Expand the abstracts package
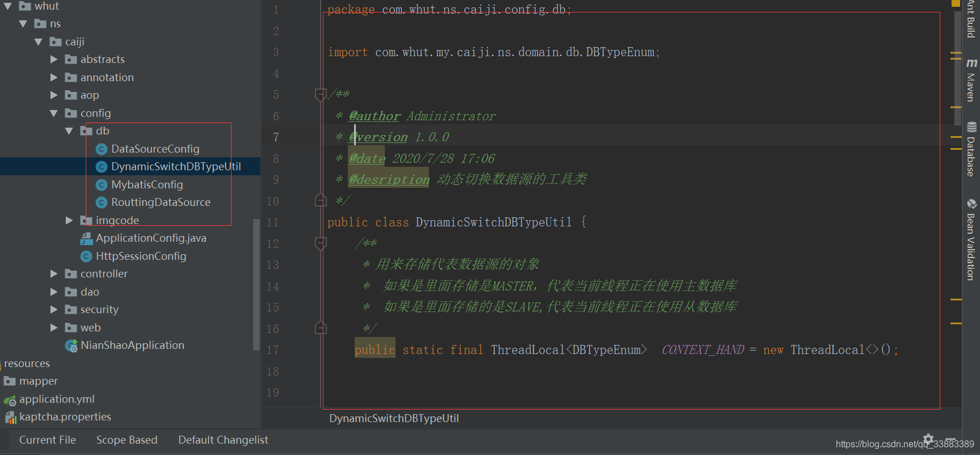Screen dimensions: 980x455 click(x=54, y=60)
